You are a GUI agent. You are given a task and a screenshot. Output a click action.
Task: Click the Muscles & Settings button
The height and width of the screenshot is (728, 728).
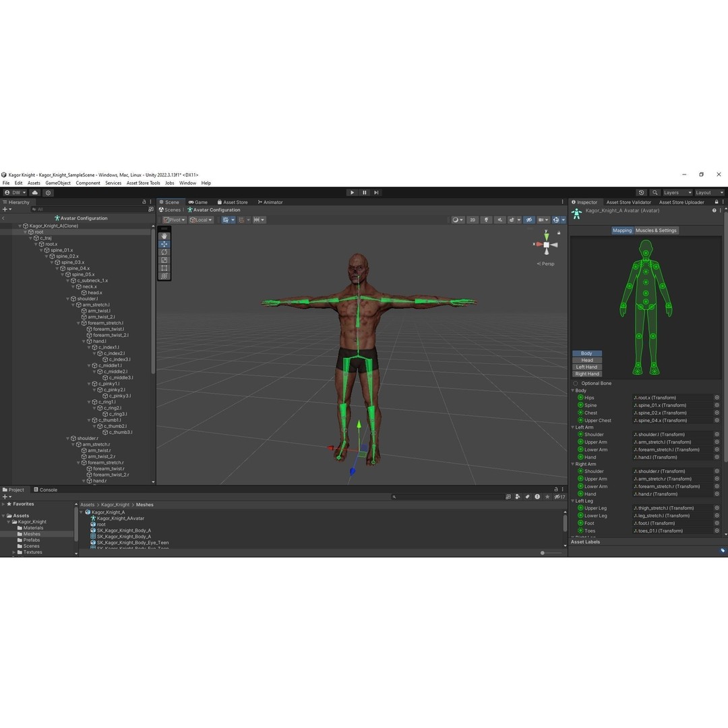(x=656, y=231)
